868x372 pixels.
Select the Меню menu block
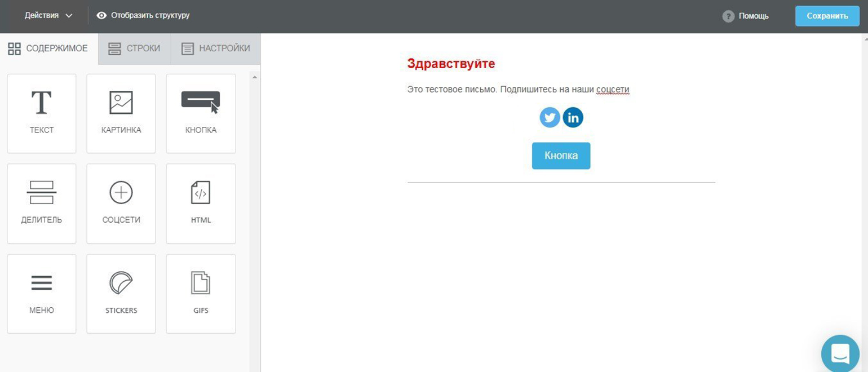pos(42,294)
